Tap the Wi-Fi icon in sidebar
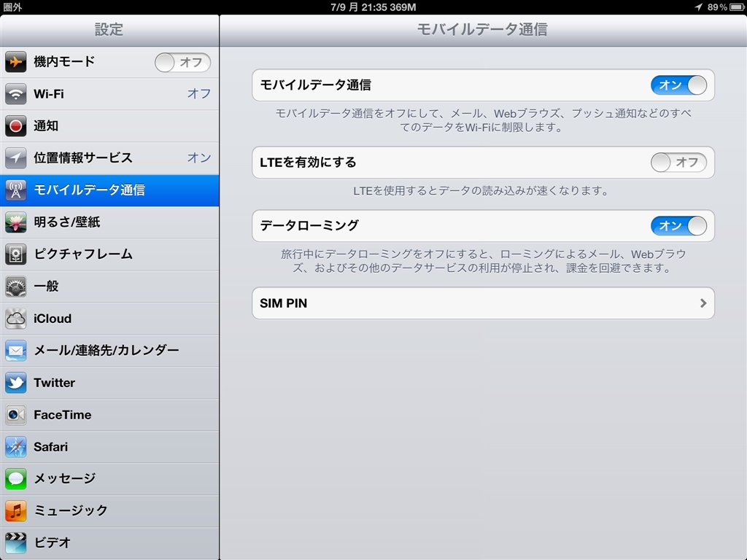Image resolution: width=747 pixels, height=560 pixels. pos(16,94)
